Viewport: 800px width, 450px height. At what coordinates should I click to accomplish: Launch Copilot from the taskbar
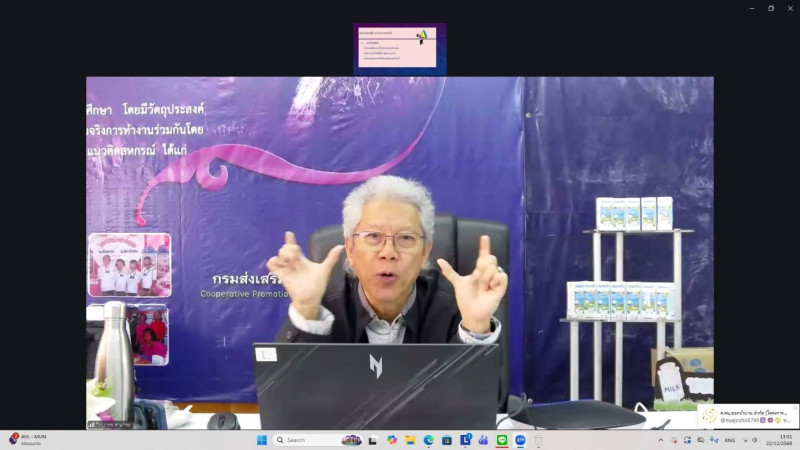pos(392,440)
